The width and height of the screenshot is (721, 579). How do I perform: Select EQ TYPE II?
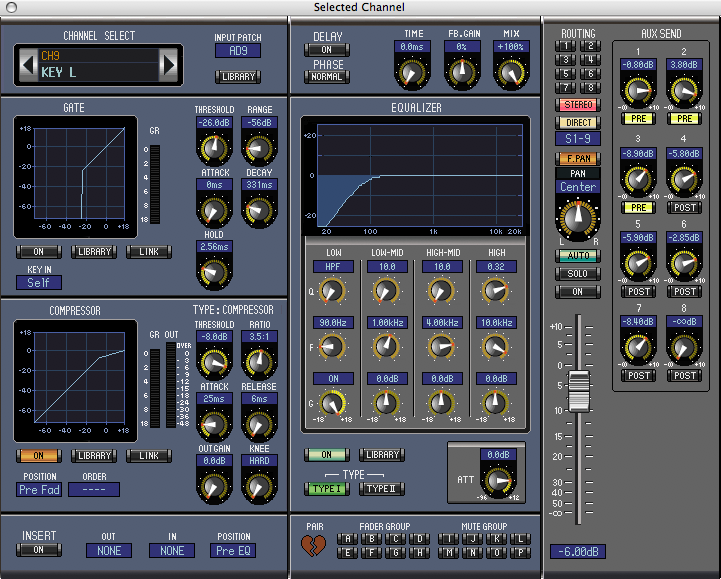pyautogui.click(x=382, y=489)
